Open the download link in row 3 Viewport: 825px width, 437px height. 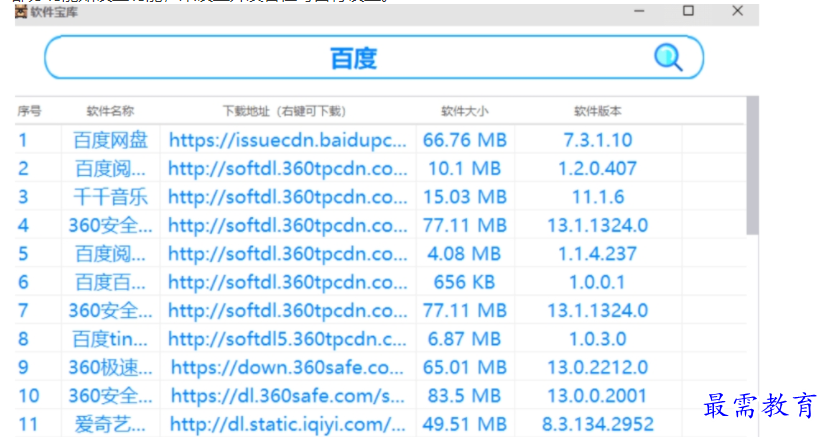click(x=287, y=197)
